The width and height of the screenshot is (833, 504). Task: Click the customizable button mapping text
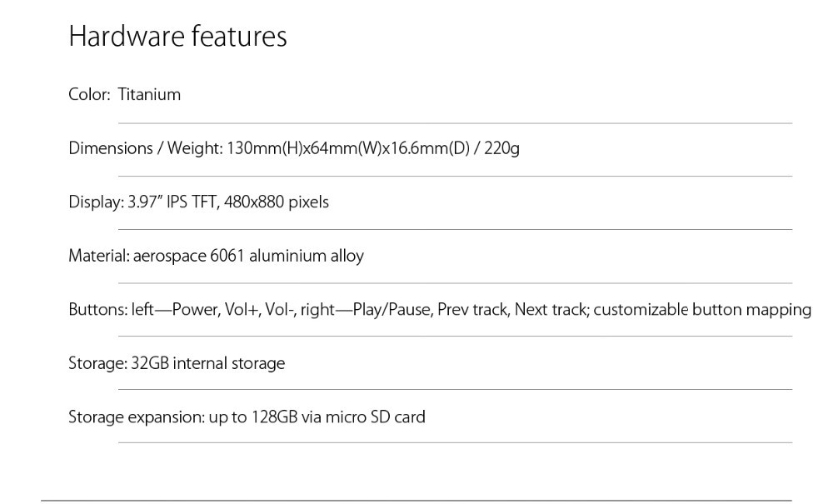tap(702, 310)
